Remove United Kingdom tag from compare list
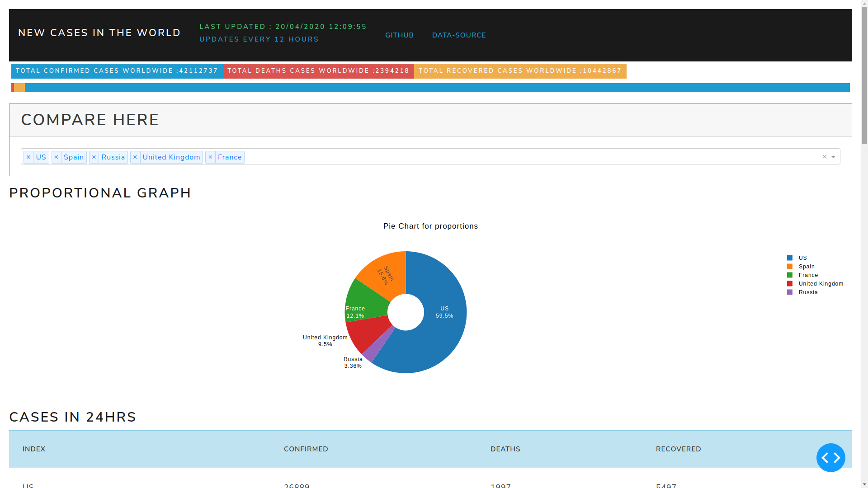Viewport: 868px width, 488px height. 135,157
